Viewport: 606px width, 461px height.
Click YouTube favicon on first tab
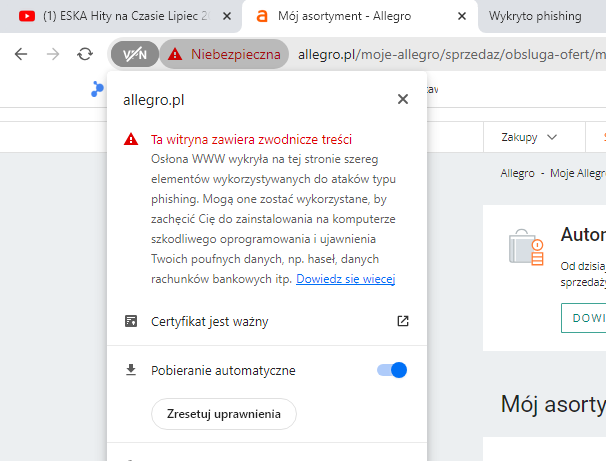[27, 16]
